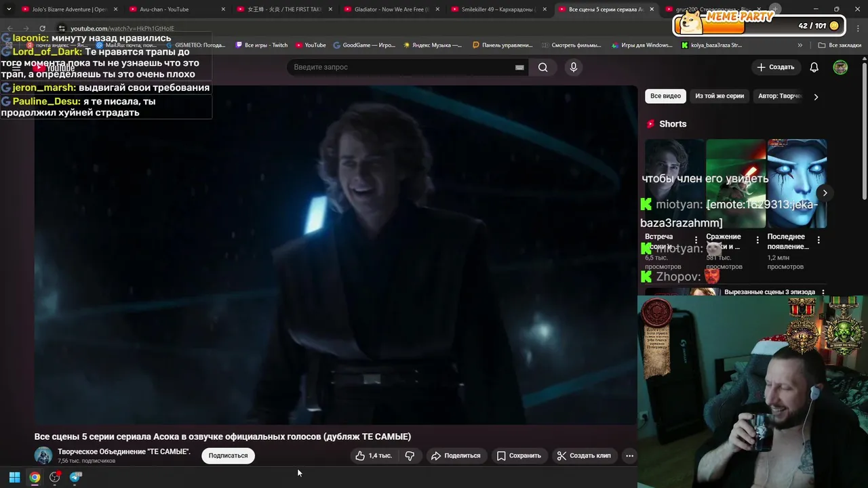This screenshot has height=488, width=868.
Task: Open the Вырезанные сцены 3 эпизода video
Action: [770, 292]
